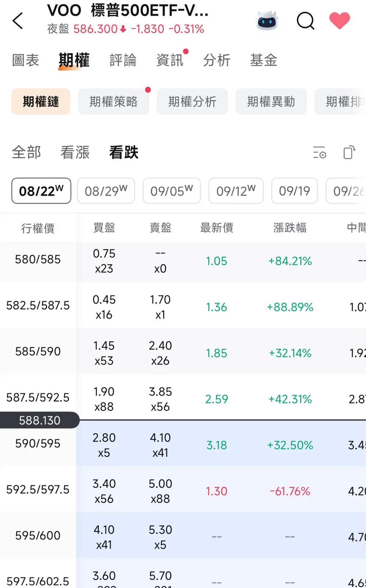Tap the back arrow icon
The height and width of the screenshot is (588, 366).
coord(18,21)
